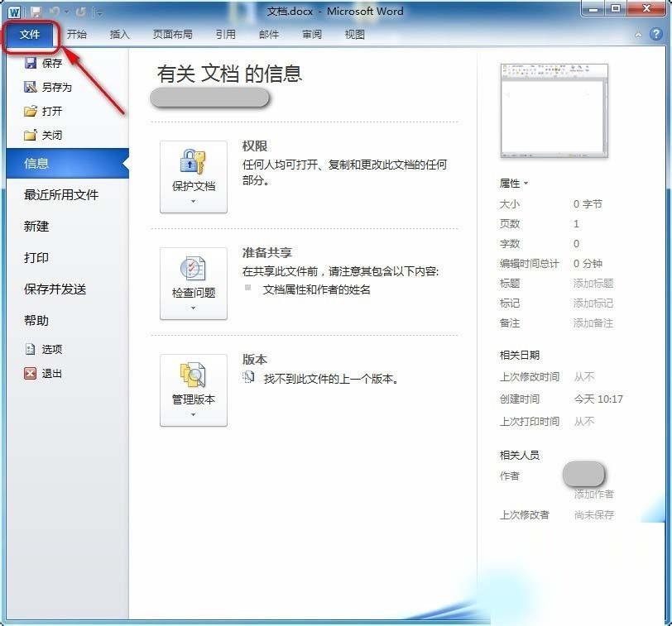This screenshot has height=626, width=672.
Task: Click the Save icon on the Quick Access Toolbar
Action: pos(36,11)
